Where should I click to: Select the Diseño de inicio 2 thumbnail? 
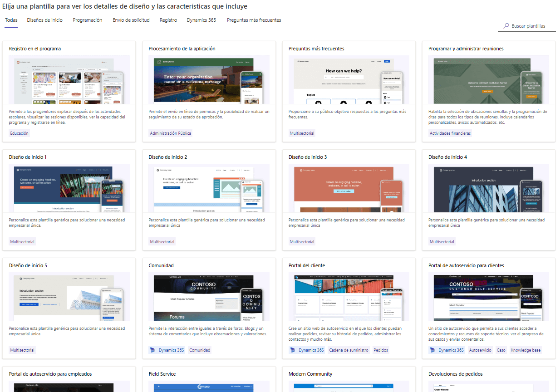pyautogui.click(x=209, y=188)
